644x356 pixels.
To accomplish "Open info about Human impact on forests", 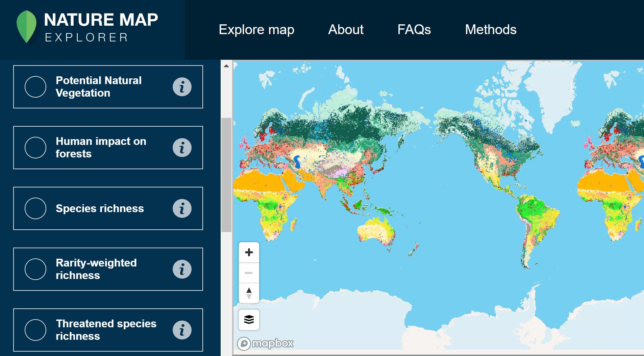I will click(182, 147).
